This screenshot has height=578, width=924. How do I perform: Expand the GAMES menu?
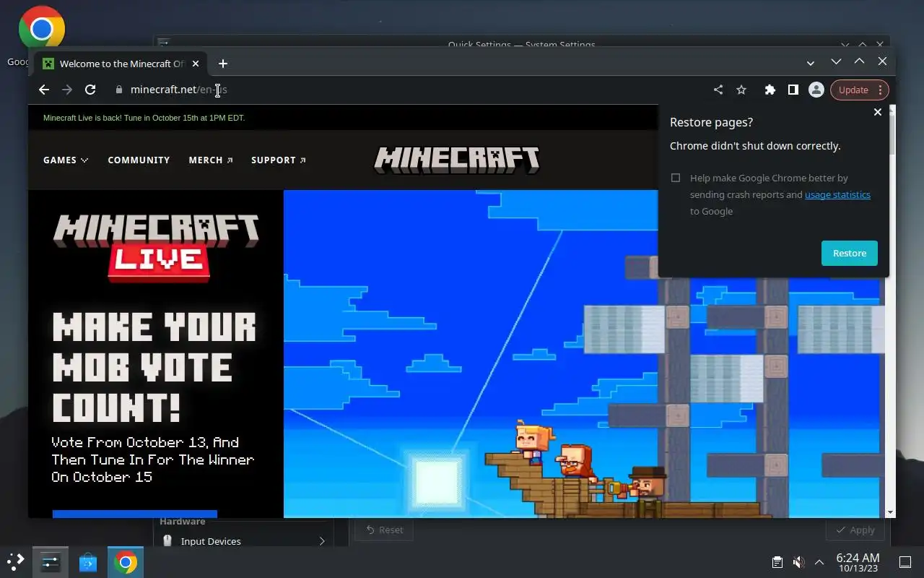(x=66, y=160)
